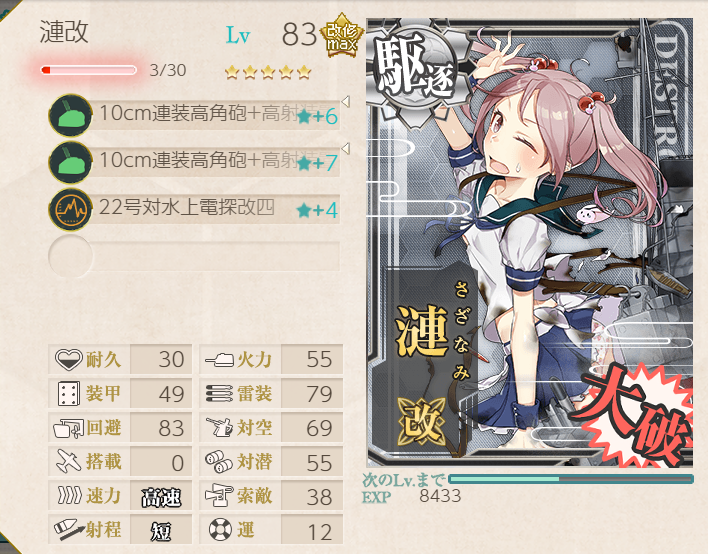Expand the arrow on the first equipment slot
The height and width of the screenshot is (554, 708).
pyautogui.click(x=346, y=102)
